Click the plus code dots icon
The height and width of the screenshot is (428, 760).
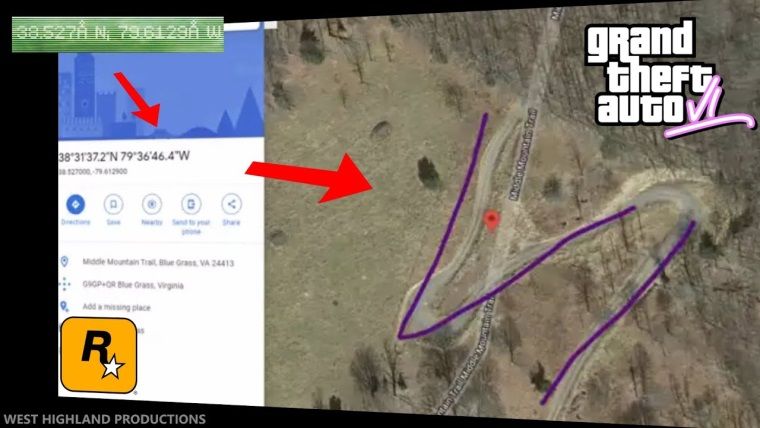point(64,284)
